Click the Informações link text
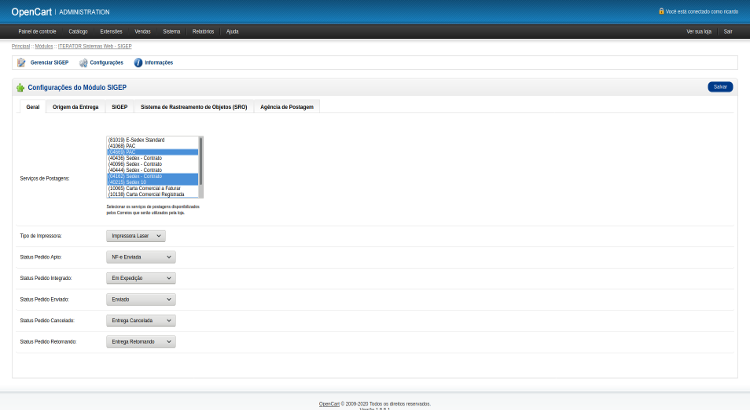750x410 pixels. 159,63
